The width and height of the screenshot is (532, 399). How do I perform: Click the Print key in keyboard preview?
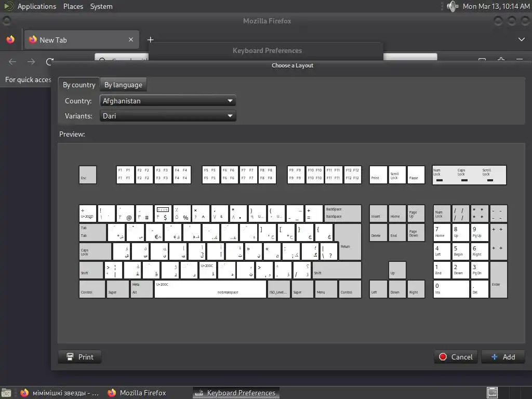[x=378, y=175]
